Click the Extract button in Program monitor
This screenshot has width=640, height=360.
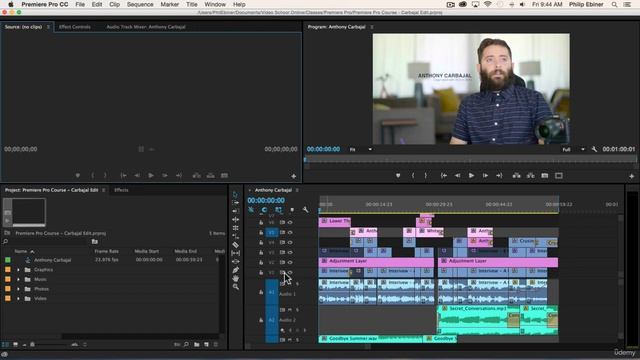[531, 176]
